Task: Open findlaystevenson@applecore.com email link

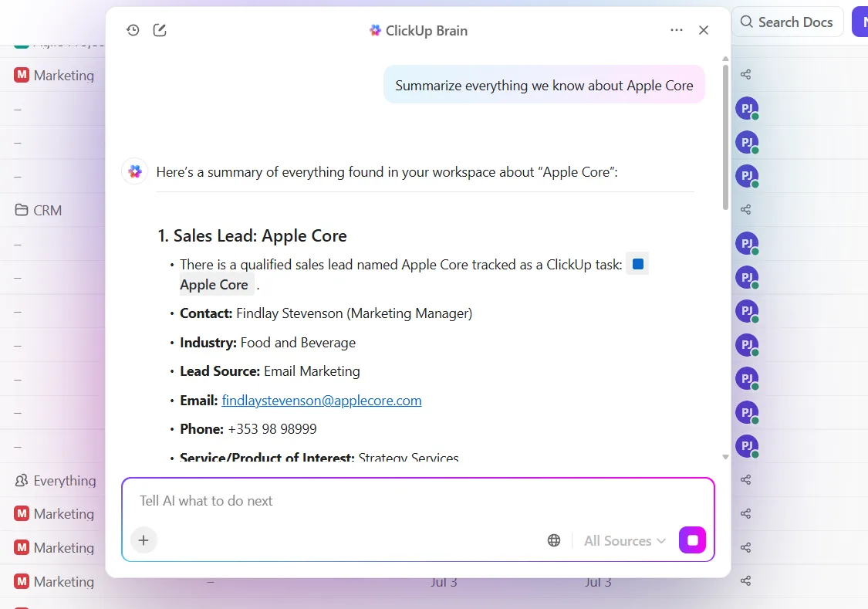Action: click(x=322, y=401)
